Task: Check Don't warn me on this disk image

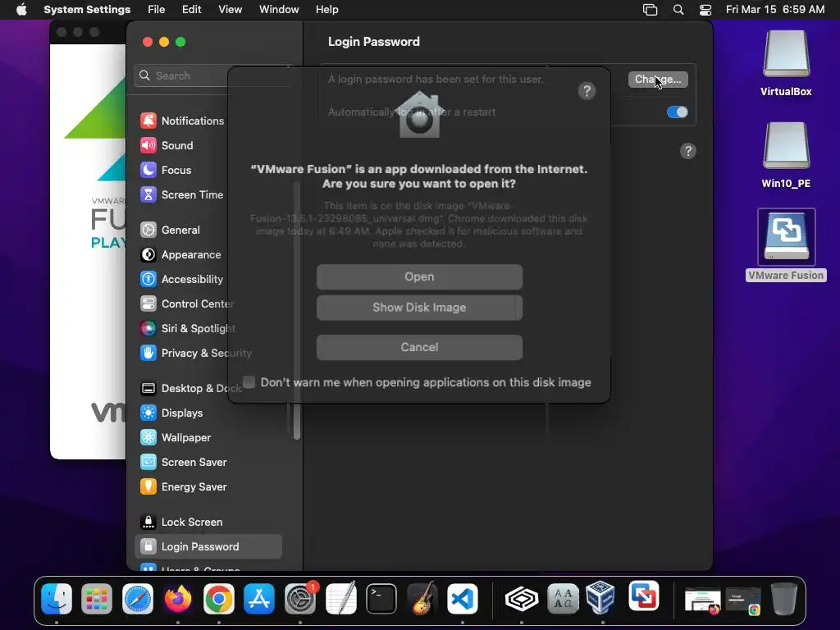Action: 249,381
